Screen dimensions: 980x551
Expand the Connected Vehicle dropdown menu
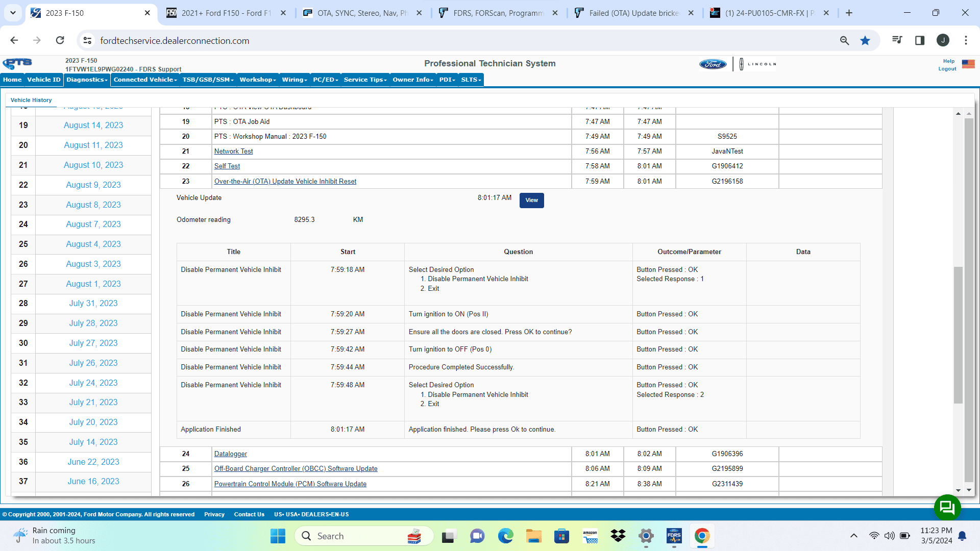pos(145,80)
